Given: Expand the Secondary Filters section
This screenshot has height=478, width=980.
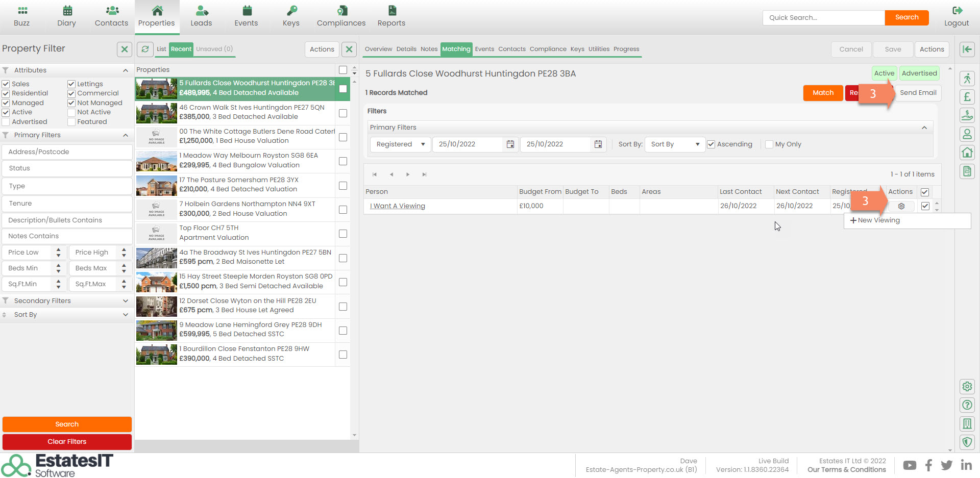Looking at the screenshot, I should click(x=66, y=301).
